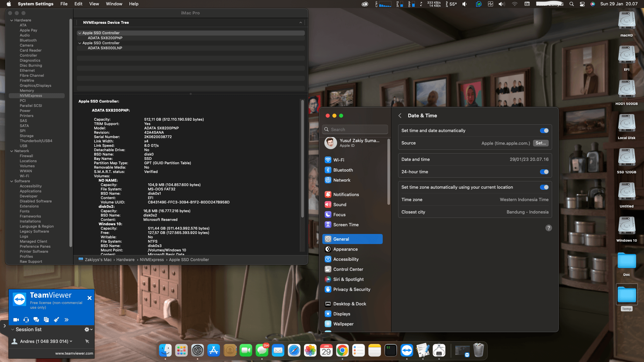Open Trash in the Dock
Viewport: 644px width, 362px height.
(x=479, y=351)
